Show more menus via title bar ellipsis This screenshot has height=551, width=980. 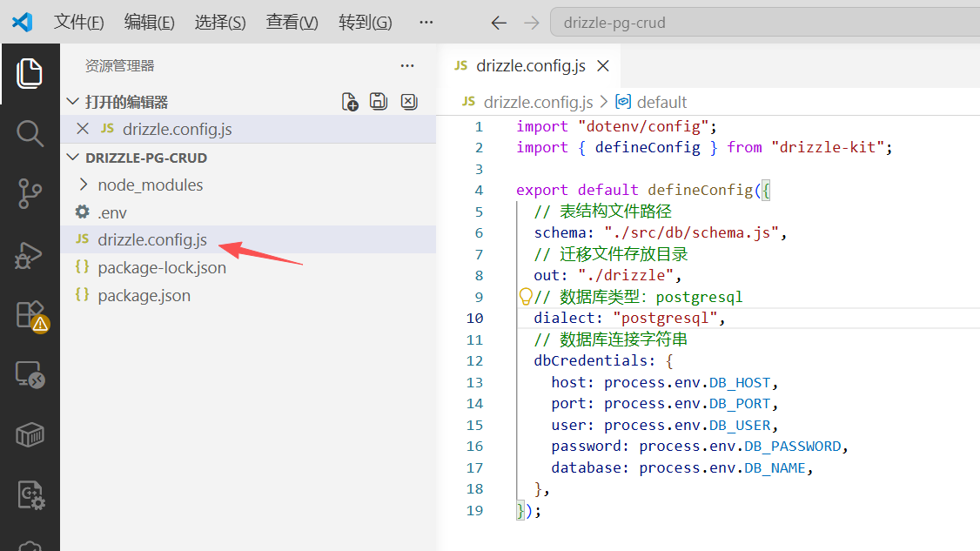click(x=426, y=23)
